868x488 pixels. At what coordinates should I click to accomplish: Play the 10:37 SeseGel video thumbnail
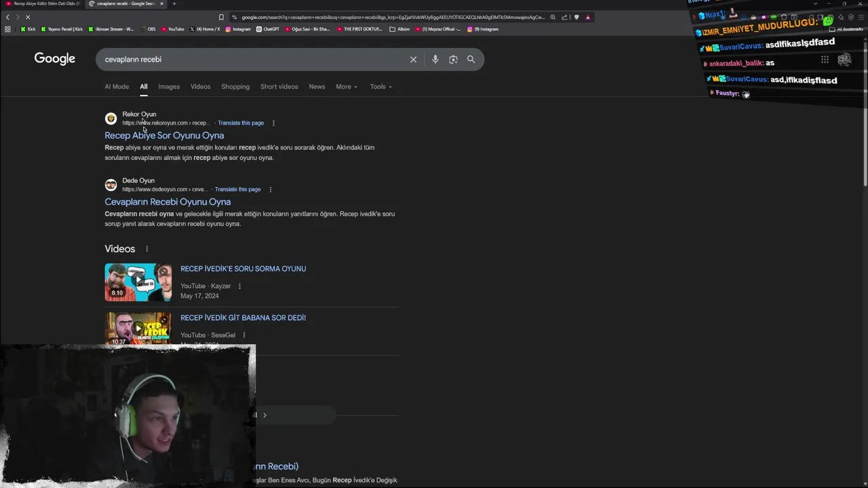click(138, 329)
